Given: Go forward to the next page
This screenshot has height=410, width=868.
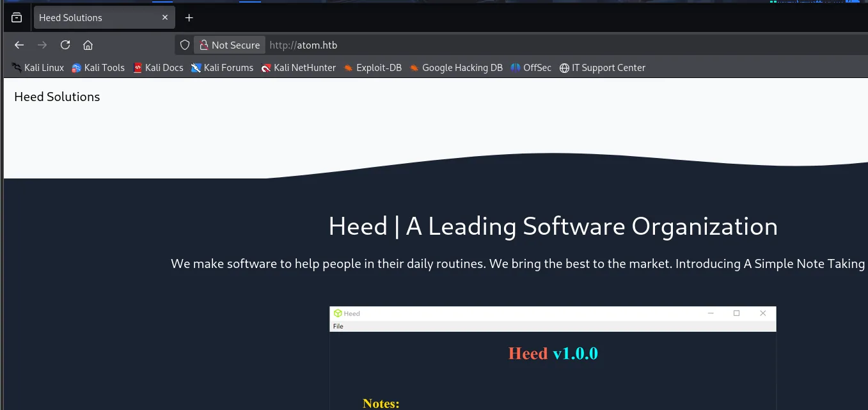Looking at the screenshot, I should click(x=42, y=45).
